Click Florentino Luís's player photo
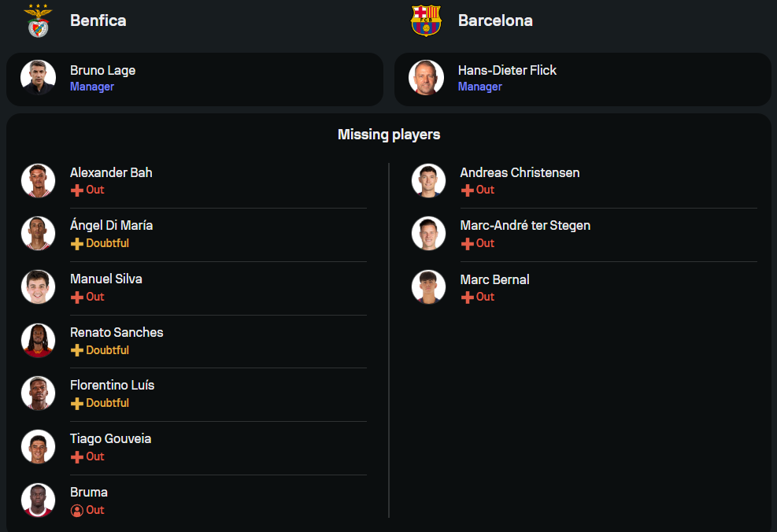This screenshot has height=532, width=777. [x=38, y=393]
